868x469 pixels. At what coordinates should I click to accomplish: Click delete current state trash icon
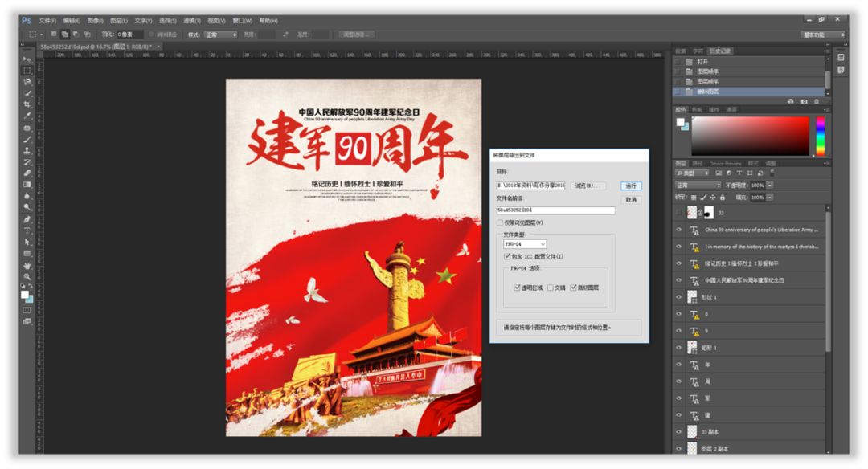pyautogui.click(x=816, y=101)
